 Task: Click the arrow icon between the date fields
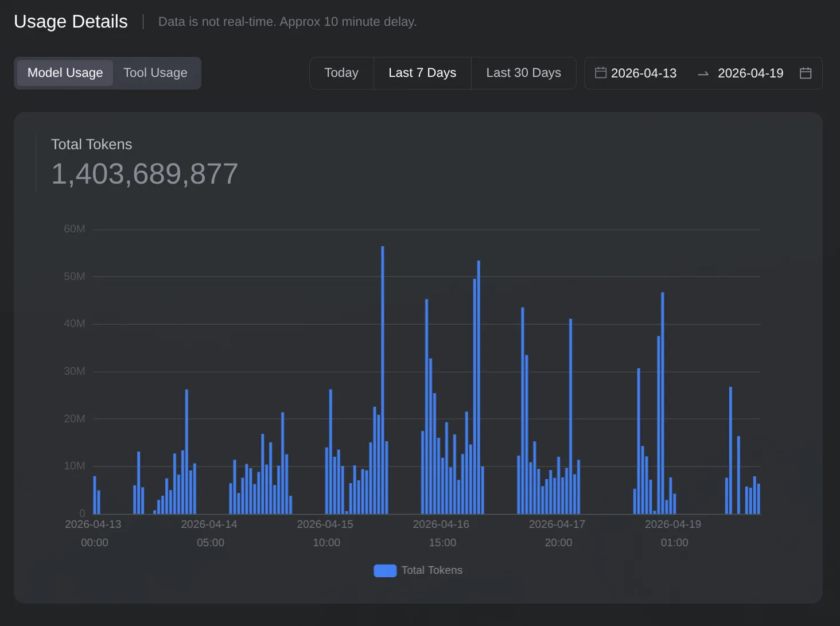coord(702,73)
